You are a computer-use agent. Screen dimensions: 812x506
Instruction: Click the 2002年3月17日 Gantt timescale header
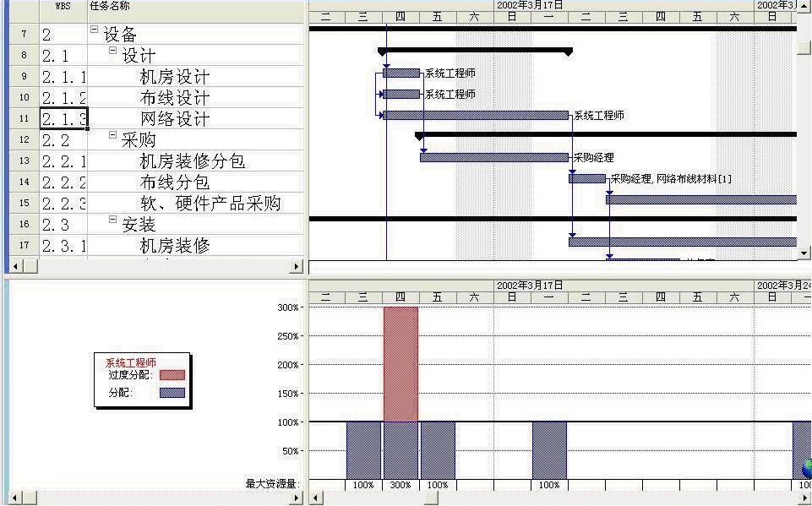coord(530,4)
